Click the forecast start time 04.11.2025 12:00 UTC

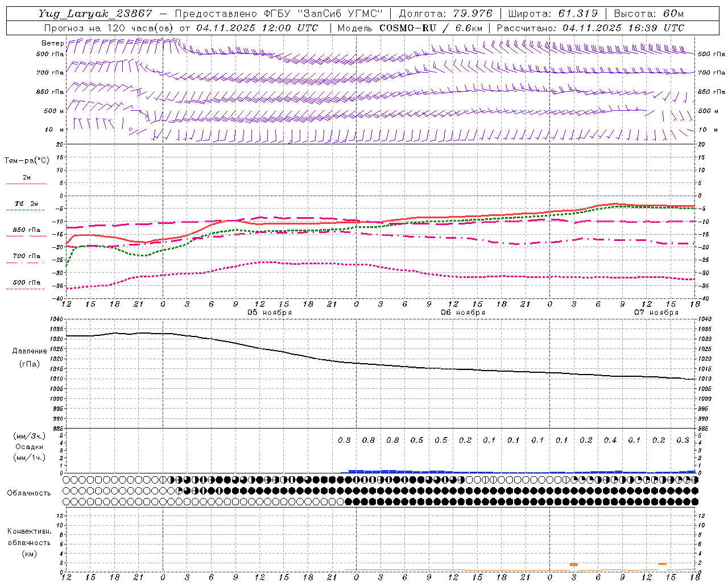(257, 28)
